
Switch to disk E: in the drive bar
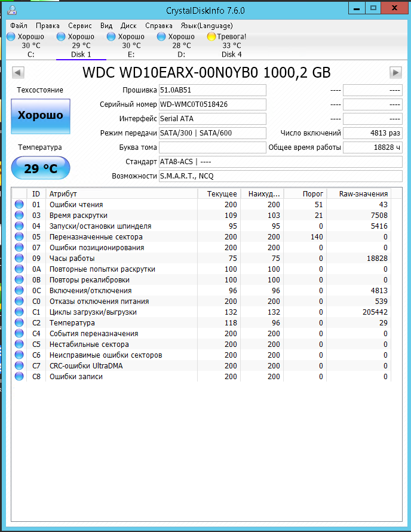click(131, 45)
